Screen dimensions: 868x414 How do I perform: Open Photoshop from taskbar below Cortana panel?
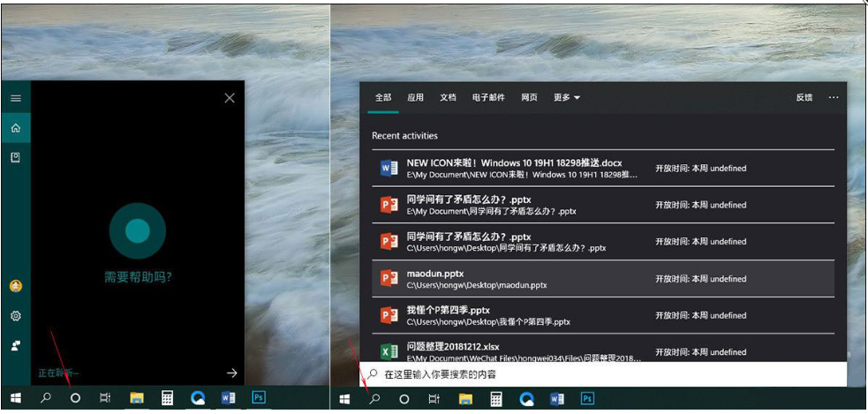pos(259,398)
